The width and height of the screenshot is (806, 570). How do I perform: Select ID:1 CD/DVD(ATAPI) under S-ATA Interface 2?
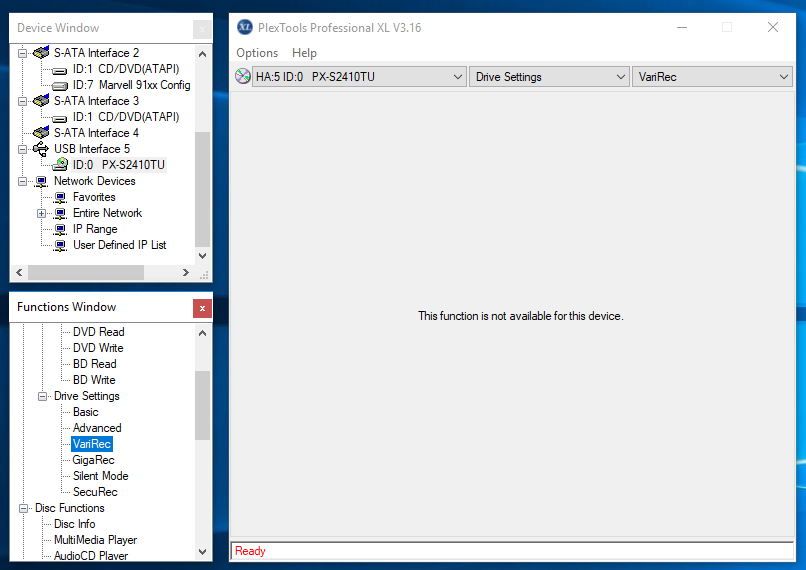(x=126, y=69)
